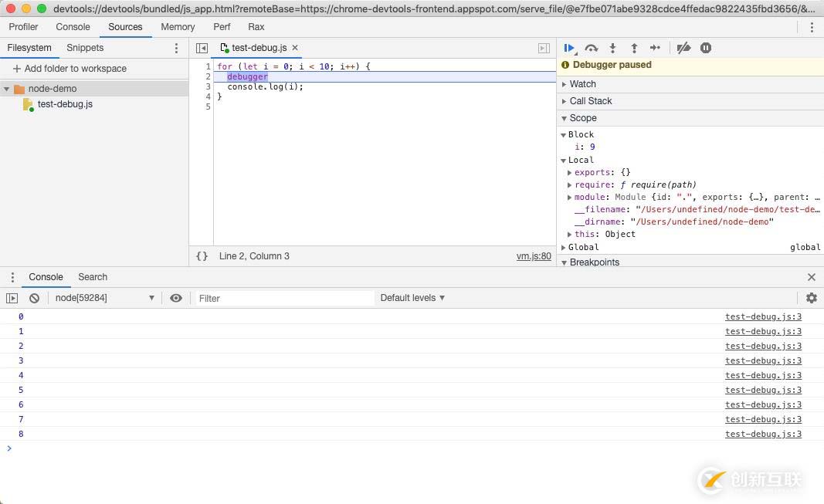Screen dimensions: 824x504
Task: Click line number 2 in gutter
Action: pos(208,76)
